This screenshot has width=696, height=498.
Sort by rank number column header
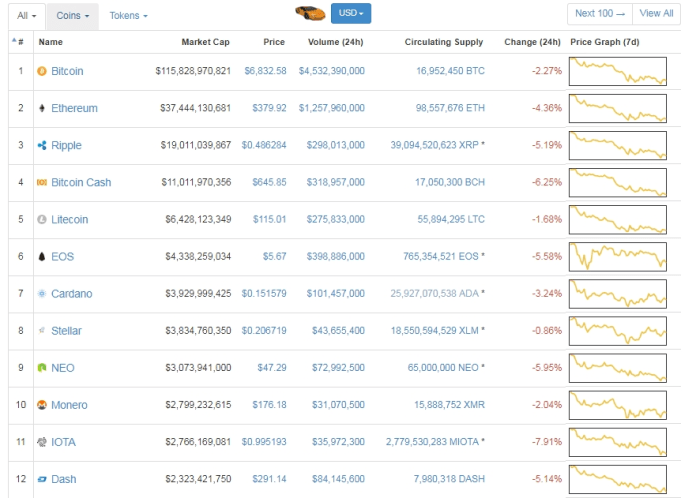pyautogui.click(x=18, y=42)
